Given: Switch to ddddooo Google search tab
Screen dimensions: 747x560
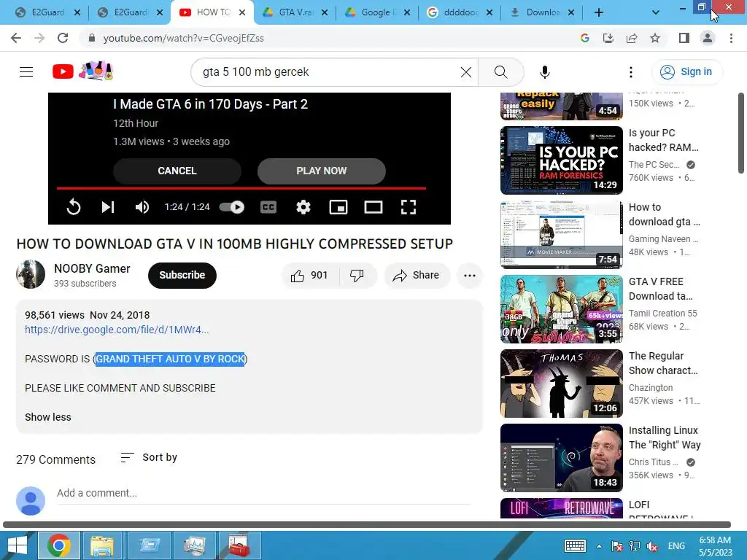Looking at the screenshot, I should pos(460,12).
